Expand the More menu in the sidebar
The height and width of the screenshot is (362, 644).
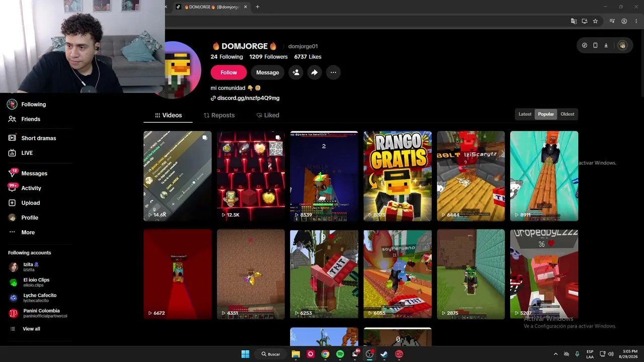click(28, 232)
